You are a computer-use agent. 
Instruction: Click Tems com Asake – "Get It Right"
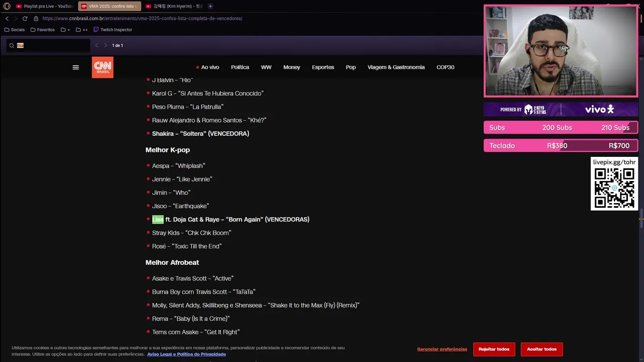(196, 332)
